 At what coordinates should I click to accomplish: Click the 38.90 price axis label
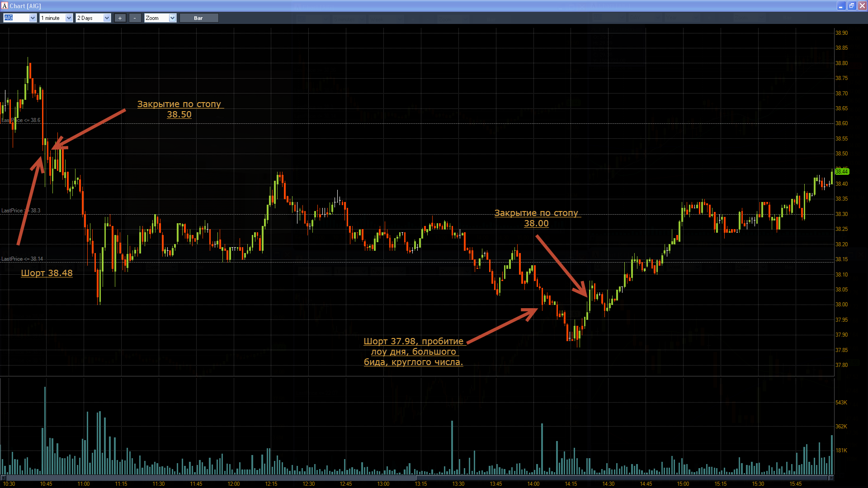(x=841, y=33)
